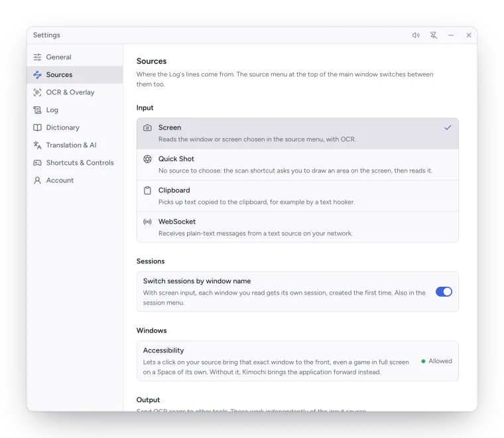Click 'With screen input, each window' description
This screenshot has height=438, width=504.
pos(284,297)
